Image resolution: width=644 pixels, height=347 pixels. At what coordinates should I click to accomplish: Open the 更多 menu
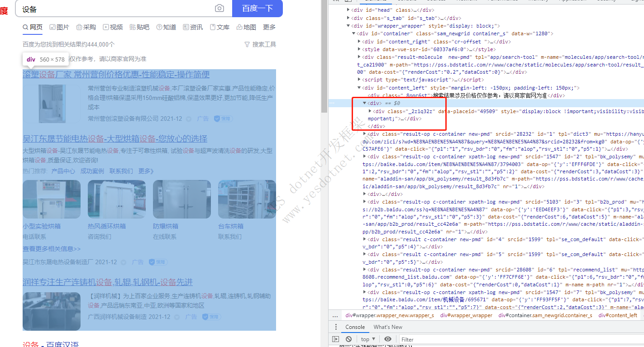(269, 27)
